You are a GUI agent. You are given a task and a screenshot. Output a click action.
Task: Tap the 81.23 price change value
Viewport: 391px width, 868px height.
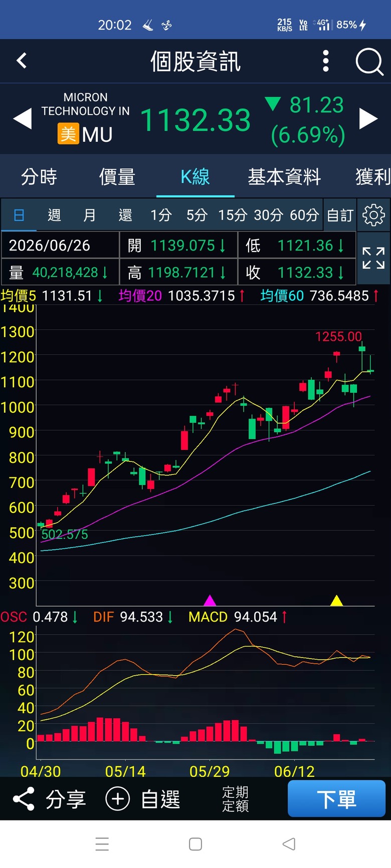click(x=316, y=105)
